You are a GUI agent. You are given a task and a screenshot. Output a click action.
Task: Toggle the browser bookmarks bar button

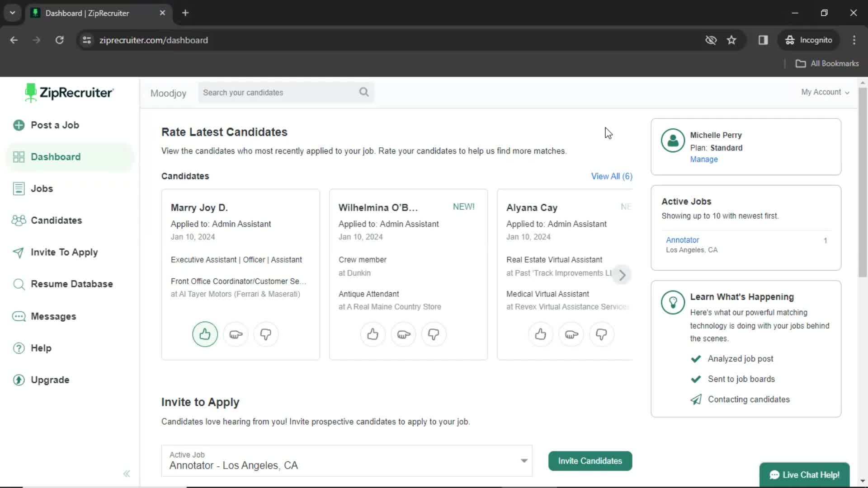point(763,40)
